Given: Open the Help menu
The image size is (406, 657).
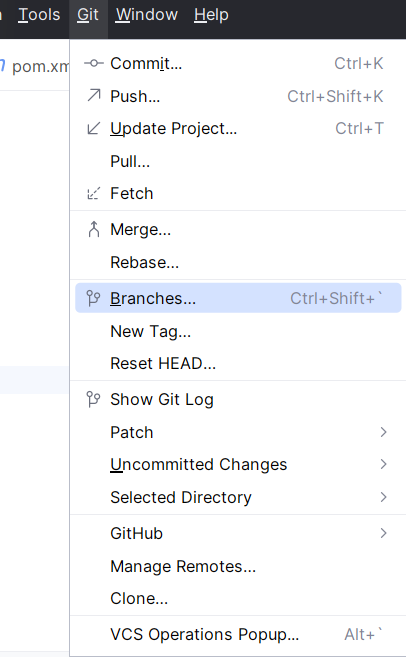Looking at the screenshot, I should tap(211, 15).
